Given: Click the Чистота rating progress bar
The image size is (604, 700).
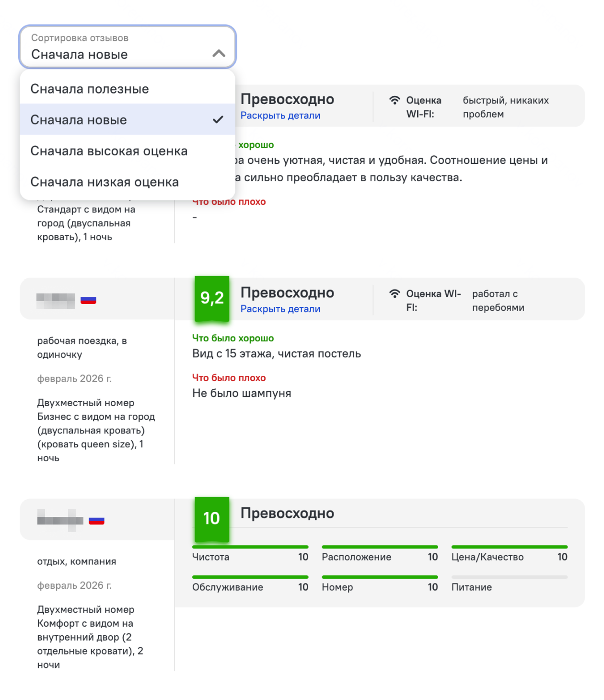Looking at the screenshot, I should pyautogui.click(x=250, y=547).
